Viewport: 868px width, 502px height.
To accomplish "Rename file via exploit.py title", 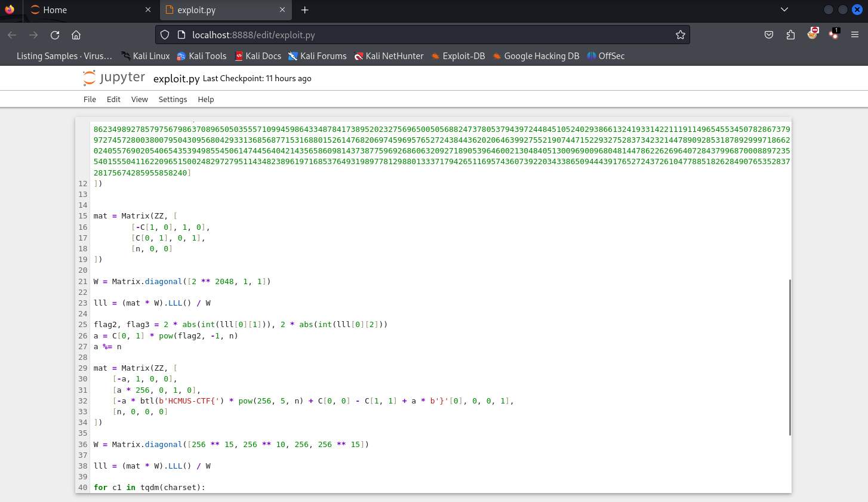I will click(176, 79).
